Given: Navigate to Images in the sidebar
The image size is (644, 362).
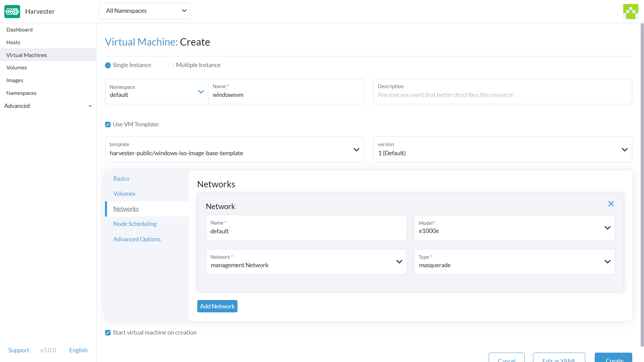Looking at the screenshot, I should [15, 80].
